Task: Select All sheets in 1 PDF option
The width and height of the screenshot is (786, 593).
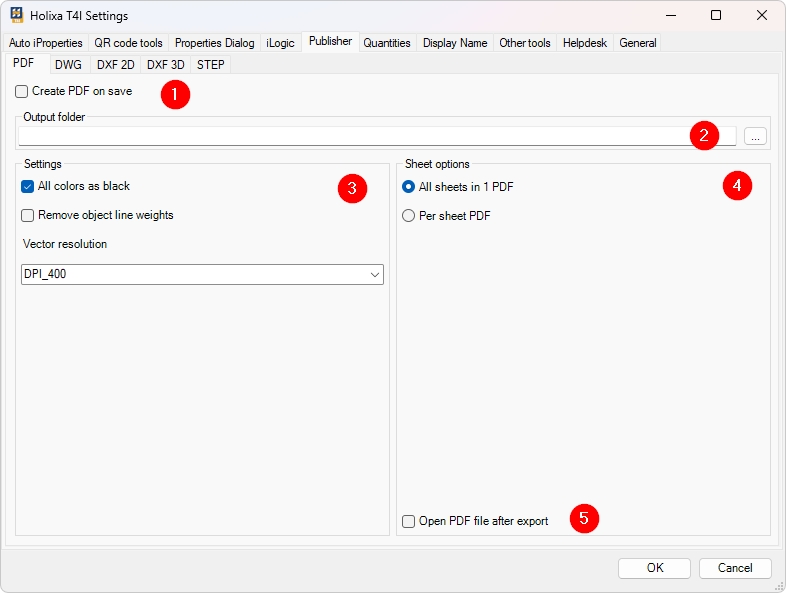Action: click(408, 187)
